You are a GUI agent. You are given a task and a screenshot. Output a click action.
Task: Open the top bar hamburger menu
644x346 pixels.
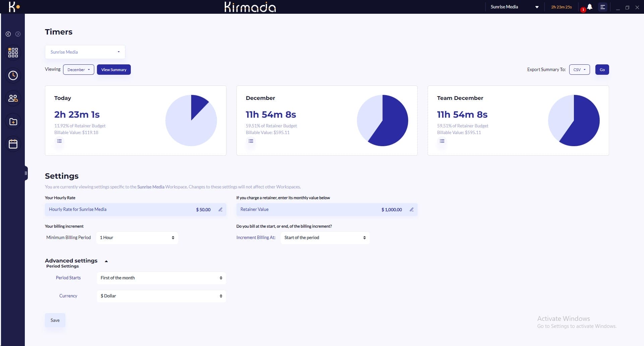[x=603, y=7]
